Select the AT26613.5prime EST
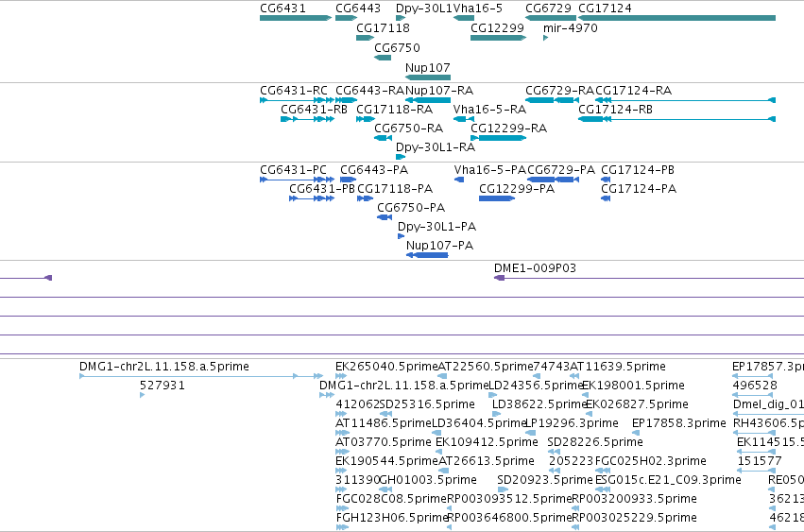804x532 pixels. pos(444,471)
